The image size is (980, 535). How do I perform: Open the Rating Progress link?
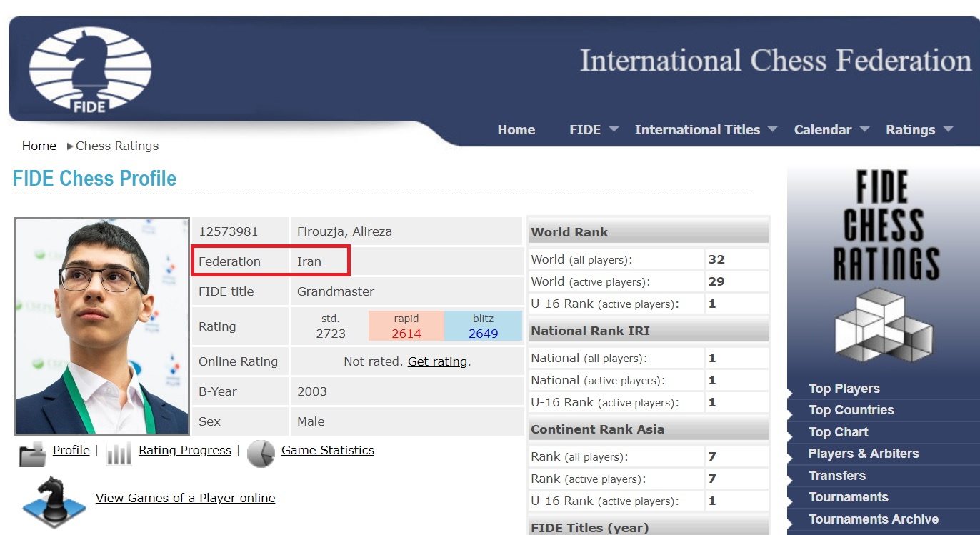[x=185, y=450]
